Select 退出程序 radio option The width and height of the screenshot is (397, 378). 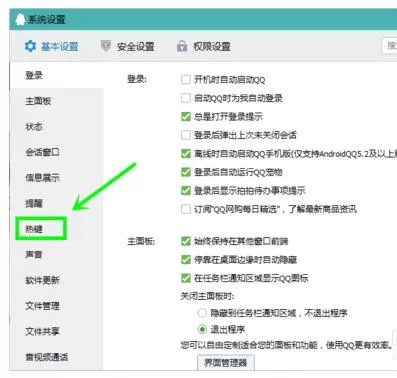pos(202,330)
